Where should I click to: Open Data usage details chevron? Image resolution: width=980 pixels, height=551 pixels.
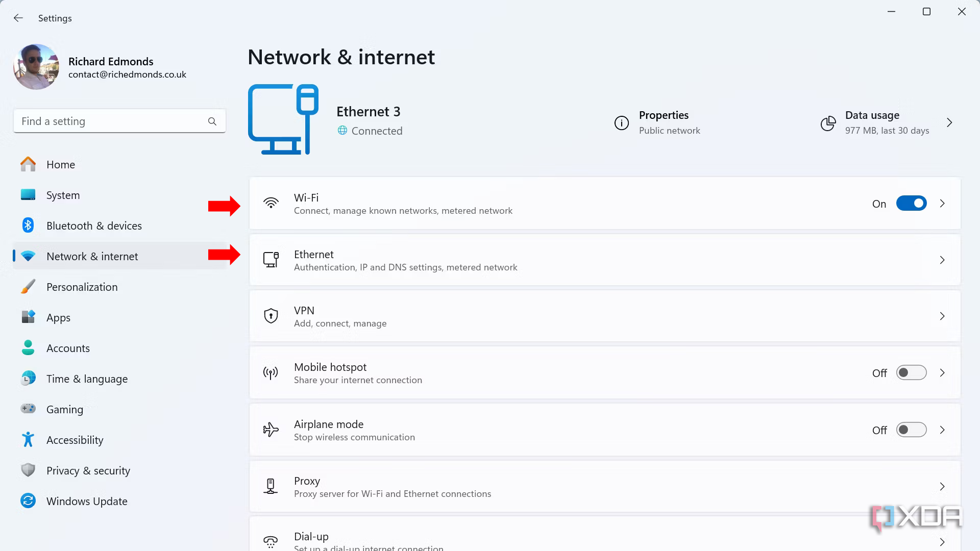(x=949, y=123)
